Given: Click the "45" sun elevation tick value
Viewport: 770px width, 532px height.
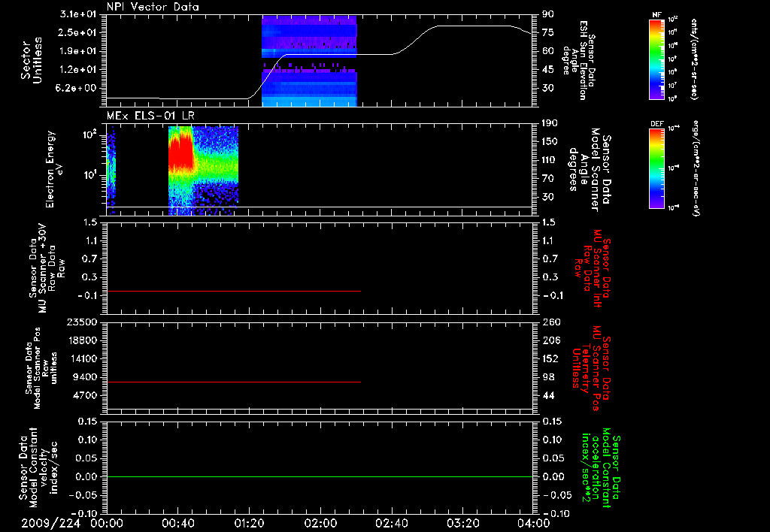Looking at the screenshot, I should click(548, 70).
